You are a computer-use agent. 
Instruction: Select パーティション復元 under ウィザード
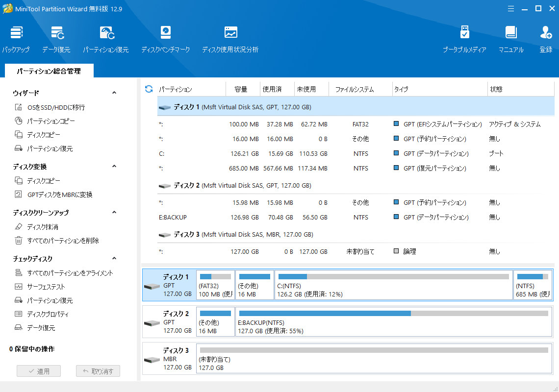(x=44, y=148)
